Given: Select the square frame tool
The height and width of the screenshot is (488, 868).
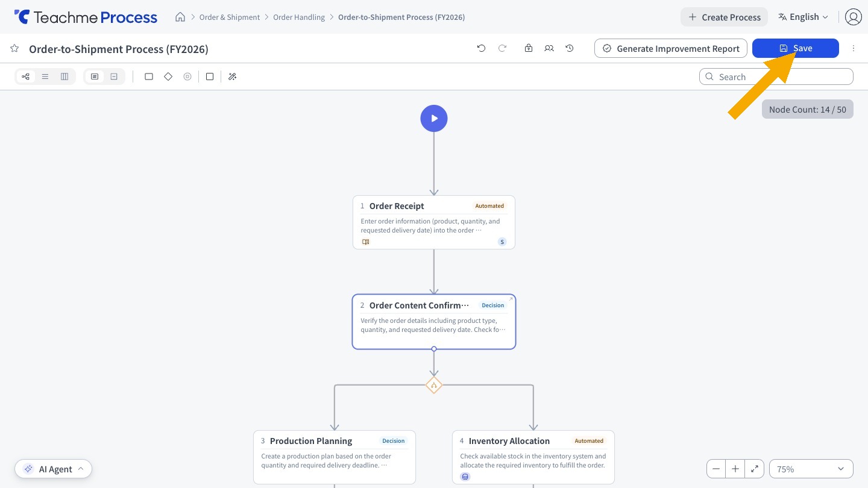Looking at the screenshot, I should (x=210, y=77).
